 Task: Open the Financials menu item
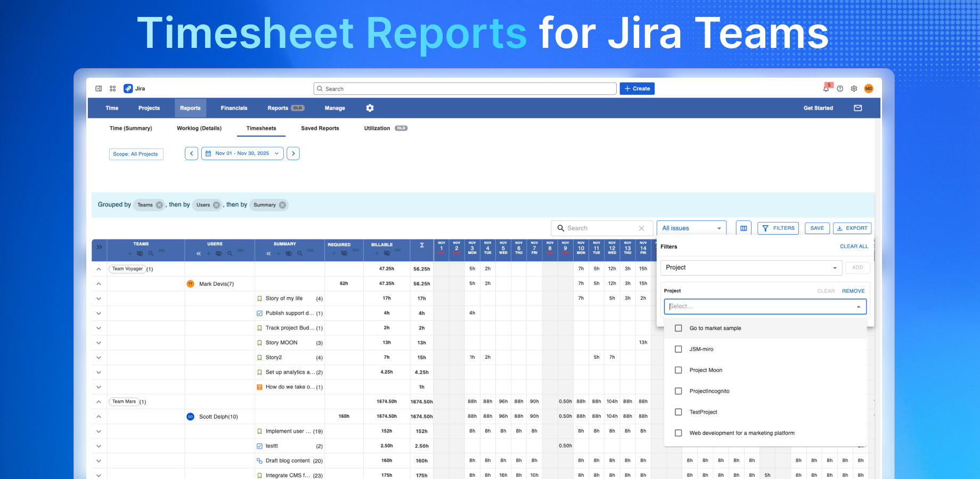coord(233,108)
